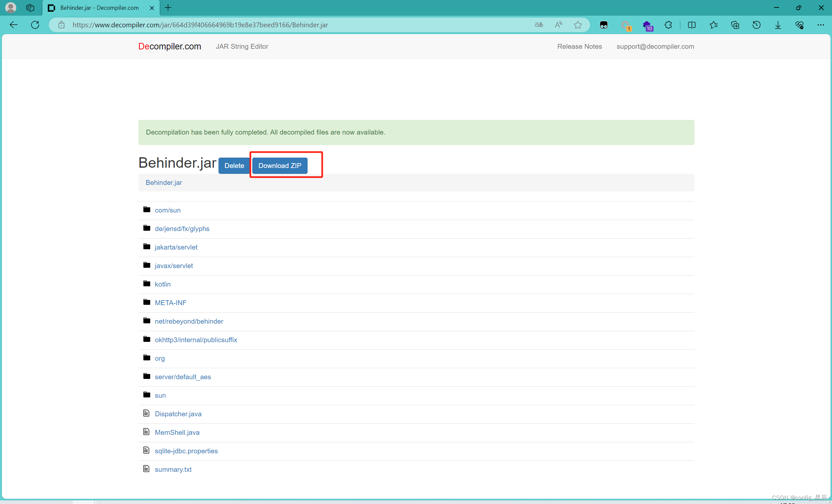Click the browser refresh/reload icon
The height and width of the screenshot is (504, 832).
pyautogui.click(x=36, y=25)
